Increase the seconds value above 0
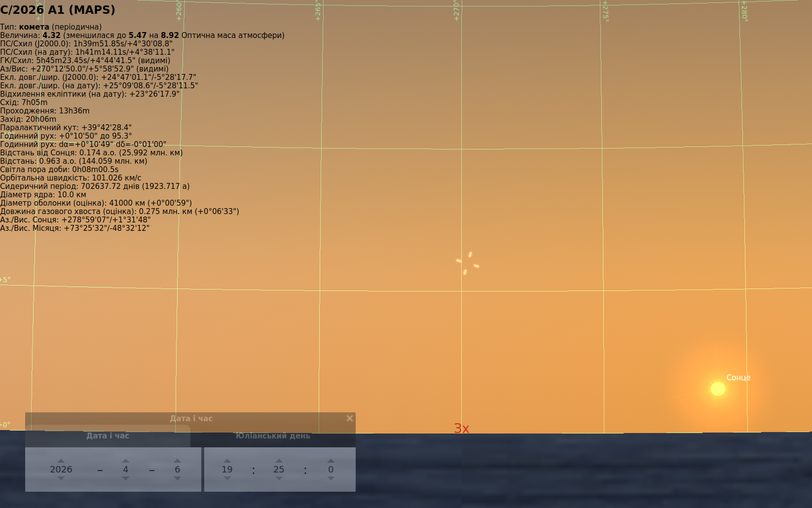The width and height of the screenshot is (812, 508). coord(331,461)
